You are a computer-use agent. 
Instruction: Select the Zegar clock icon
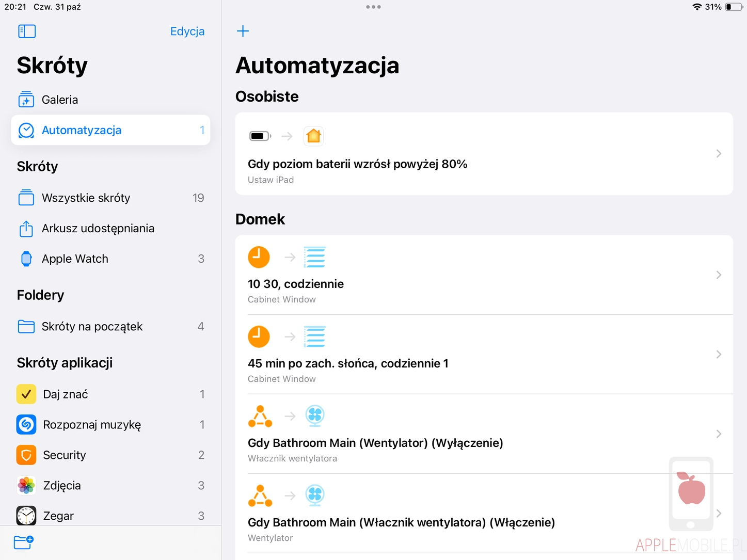point(26,516)
